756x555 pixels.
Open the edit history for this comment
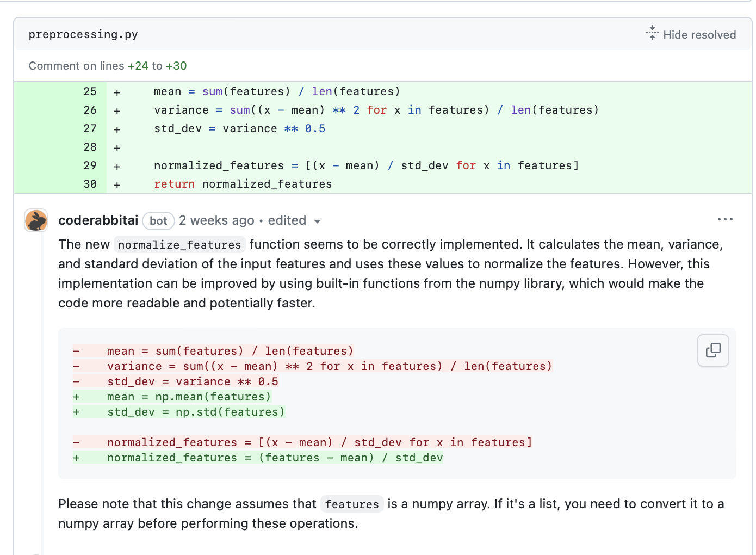click(x=287, y=220)
